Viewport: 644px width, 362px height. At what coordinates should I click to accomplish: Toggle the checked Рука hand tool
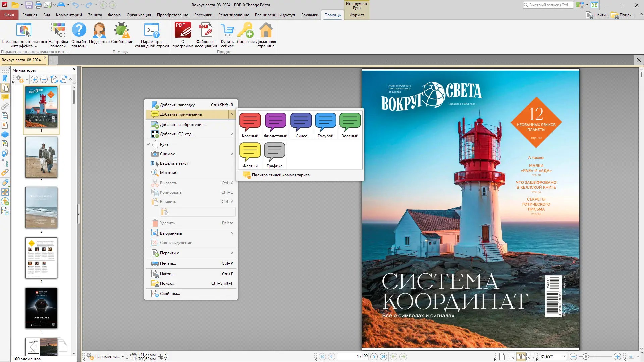pos(164,144)
